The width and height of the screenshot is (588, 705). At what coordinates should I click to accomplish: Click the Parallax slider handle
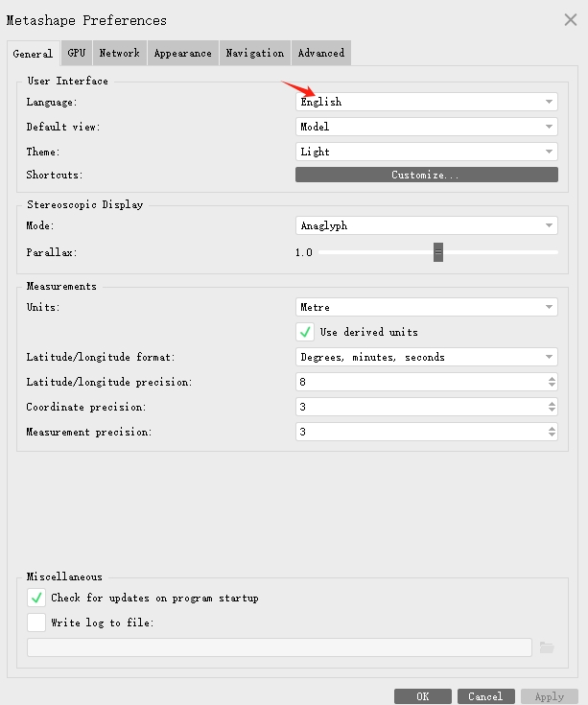(x=438, y=252)
